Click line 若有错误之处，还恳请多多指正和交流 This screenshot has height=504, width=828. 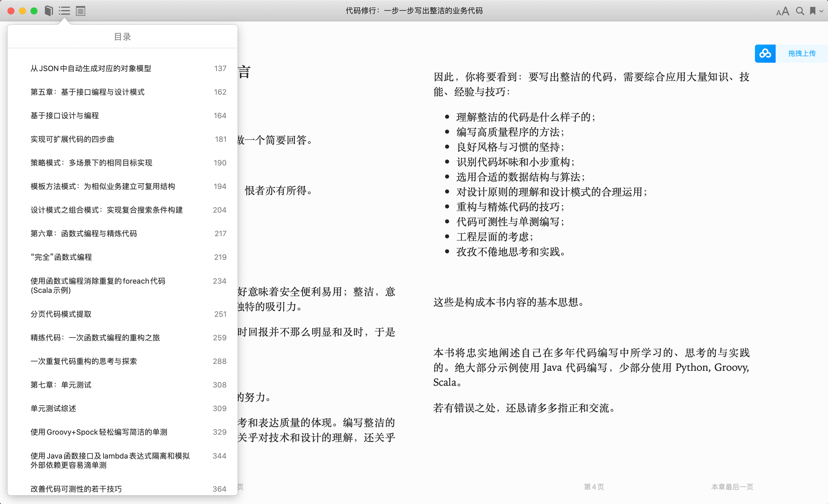click(524, 408)
